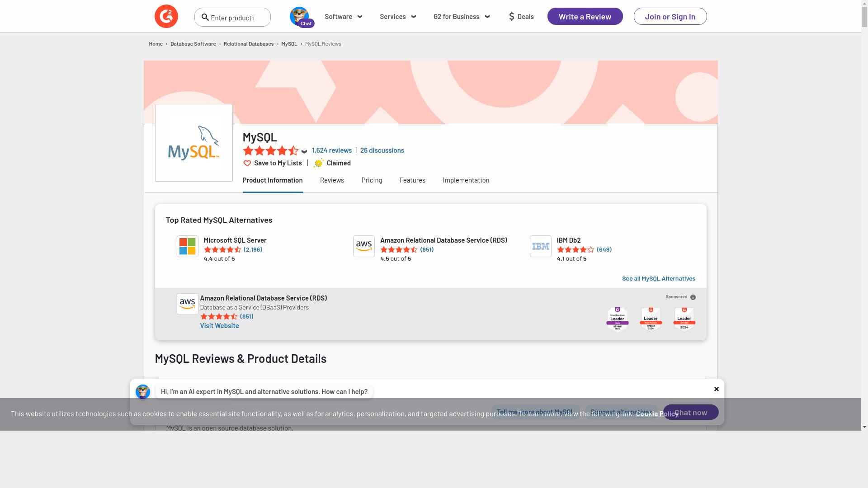Screen dimensions: 868x488
Task: Expand the star rating breakdown chevron
Action: pyautogui.click(x=304, y=152)
